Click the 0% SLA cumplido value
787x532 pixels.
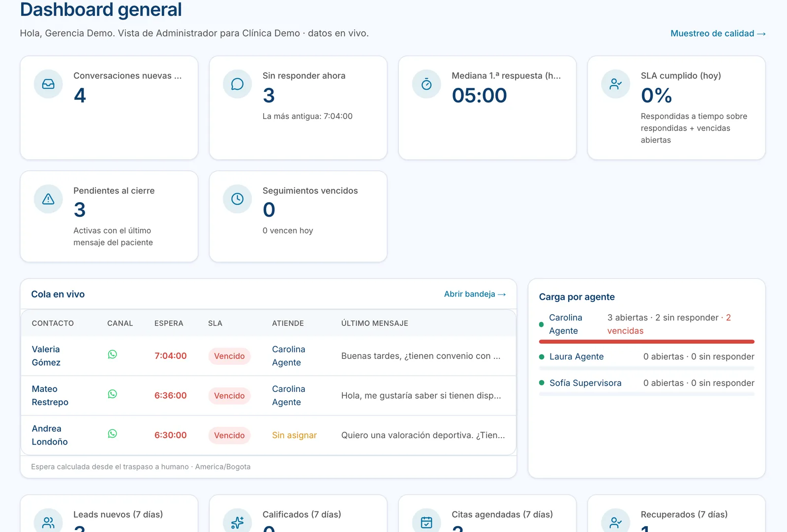pos(656,95)
